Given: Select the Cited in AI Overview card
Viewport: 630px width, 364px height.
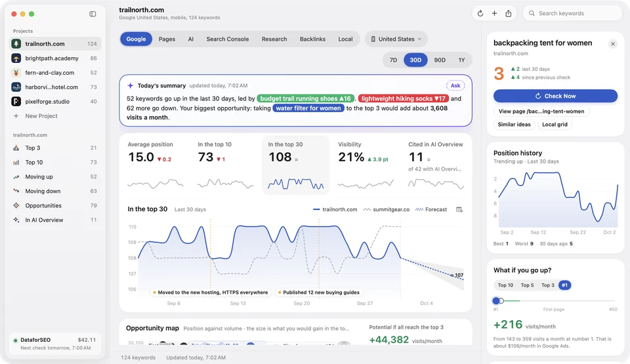Looking at the screenshot, I should tap(436, 165).
